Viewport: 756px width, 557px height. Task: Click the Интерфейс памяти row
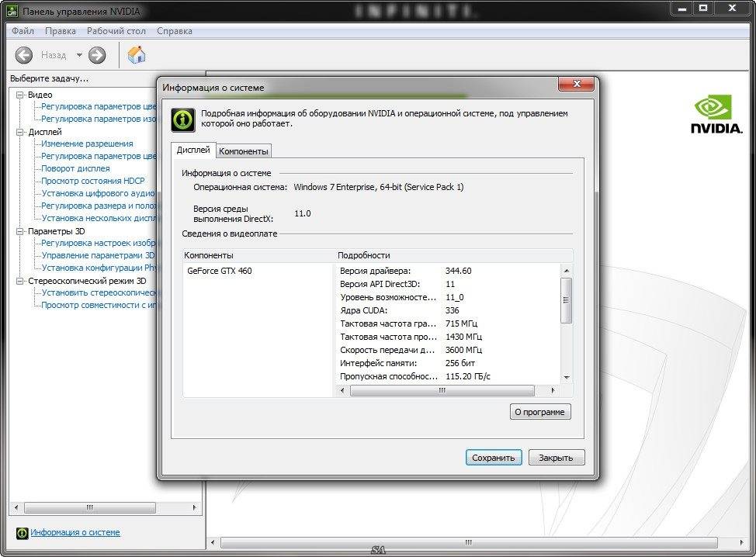coord(449,363)
